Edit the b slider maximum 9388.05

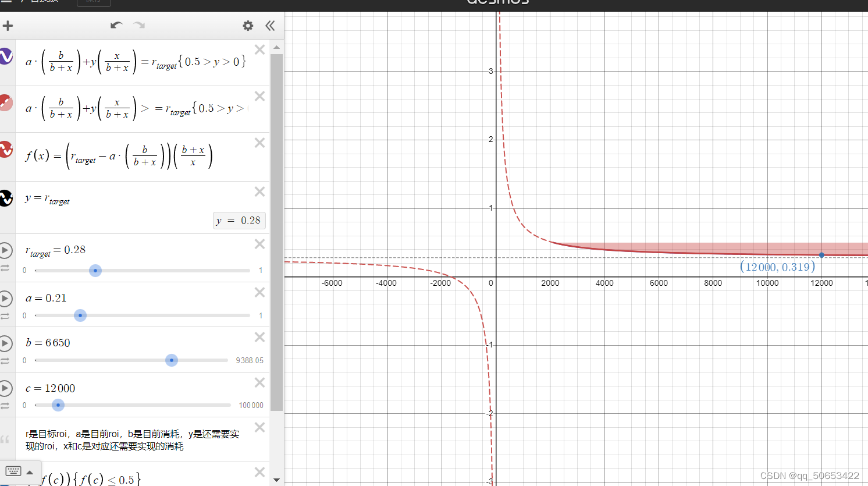tap(250, 361)
